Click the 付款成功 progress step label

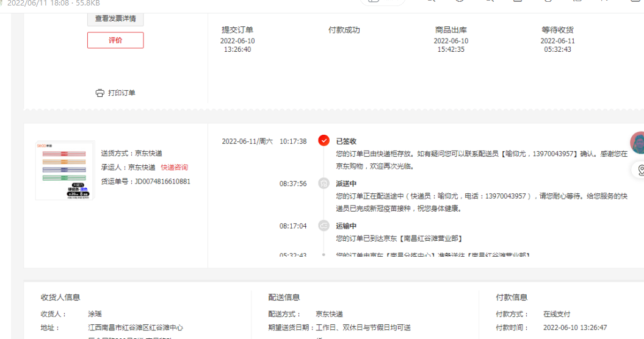click(344, 29)
